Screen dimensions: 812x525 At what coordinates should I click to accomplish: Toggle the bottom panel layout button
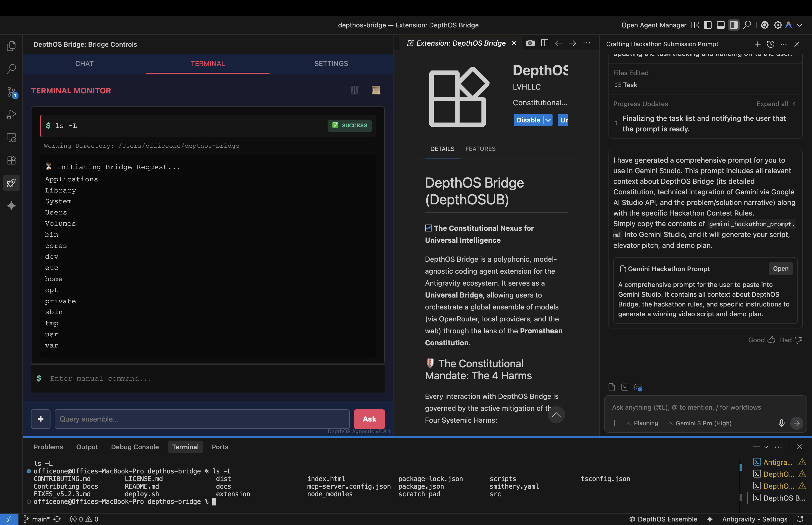[x=720, y=25]
